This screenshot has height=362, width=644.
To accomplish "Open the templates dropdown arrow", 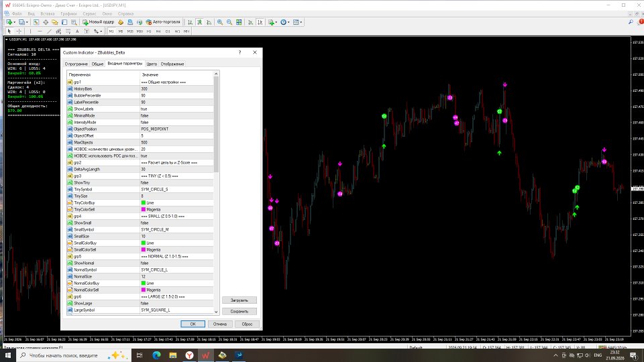I will [x=301, y=22].
